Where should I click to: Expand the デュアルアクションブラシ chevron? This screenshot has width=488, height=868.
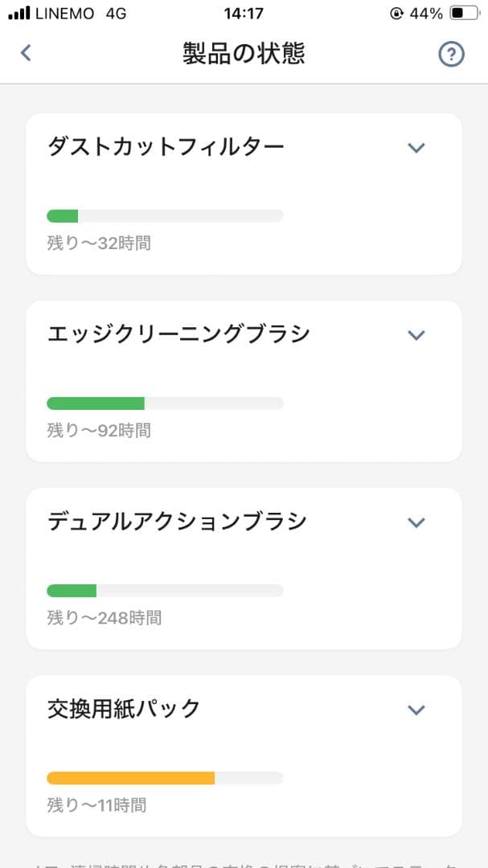[x=416, y=522]
